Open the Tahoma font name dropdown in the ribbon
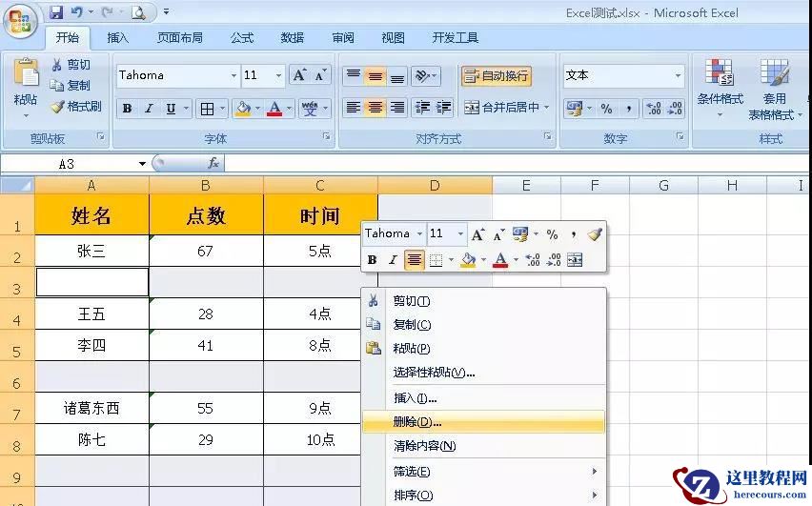Image resolution: width=812 pixels, height=506 pixels. coord(233,76)
